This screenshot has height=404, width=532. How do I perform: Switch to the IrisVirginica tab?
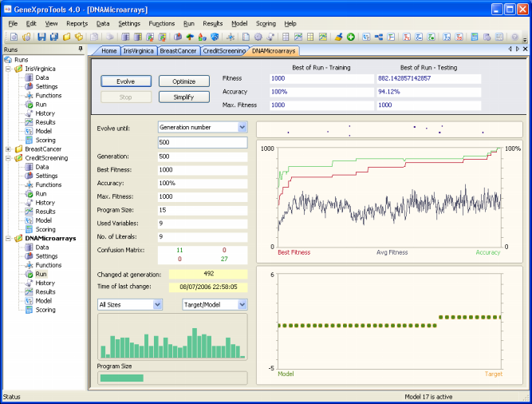point(138,51)
